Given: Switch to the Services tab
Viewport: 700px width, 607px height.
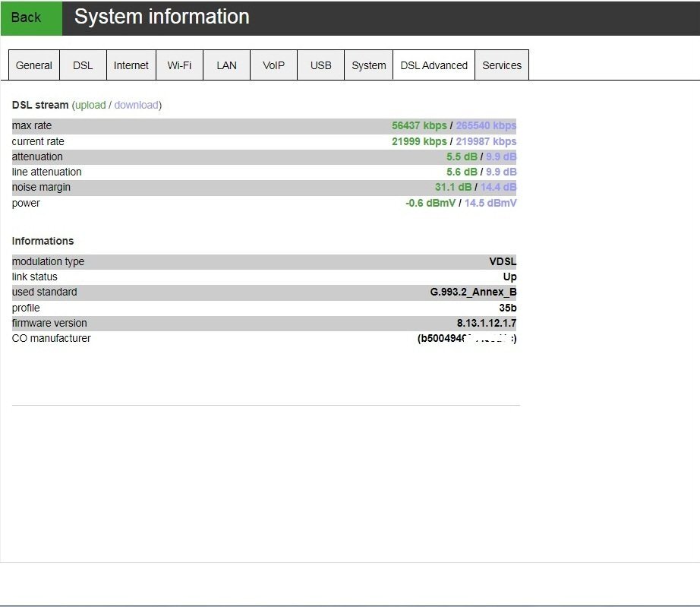Looking at the screenshot, I should tap(502, 65).
